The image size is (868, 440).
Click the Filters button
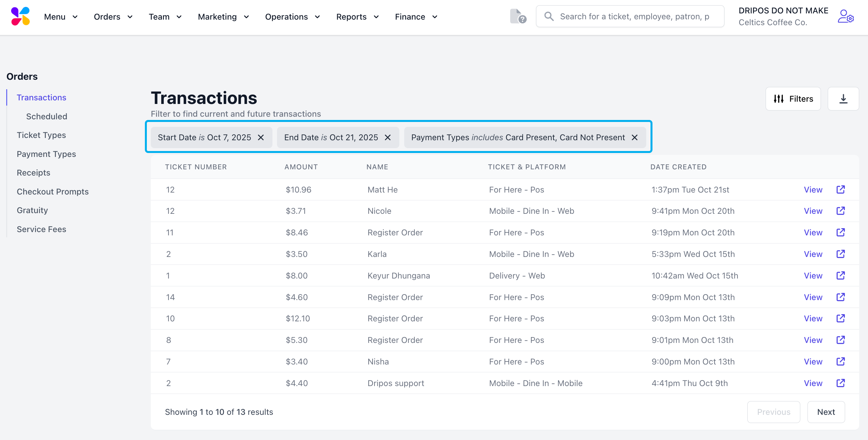(793, 99)
